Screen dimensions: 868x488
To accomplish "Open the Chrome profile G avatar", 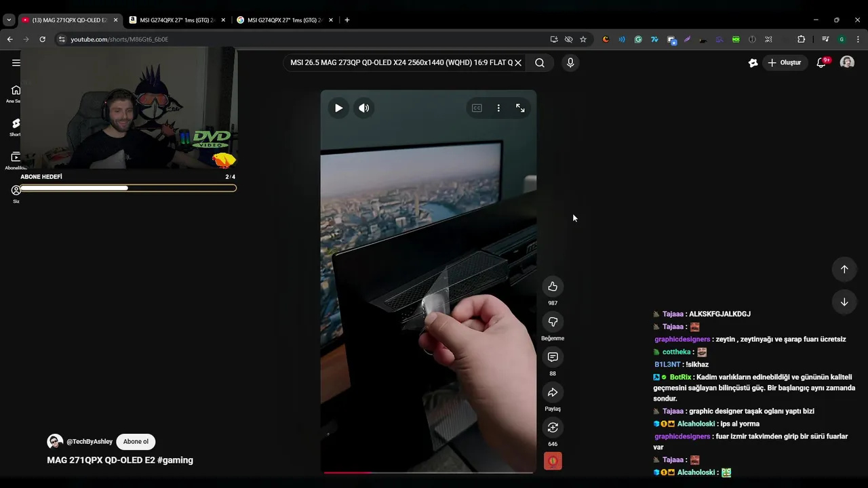I will coord(842,39).
